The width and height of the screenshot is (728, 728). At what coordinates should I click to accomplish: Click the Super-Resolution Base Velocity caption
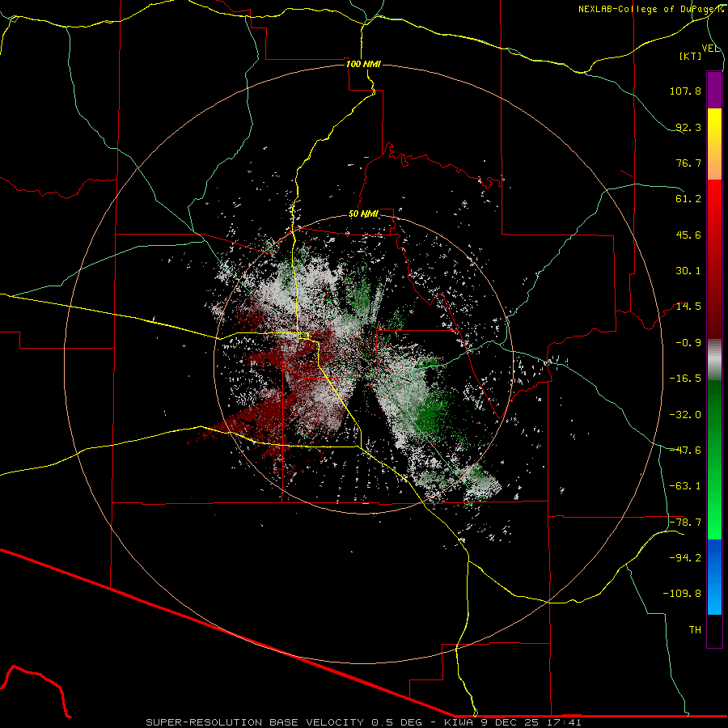363,722
